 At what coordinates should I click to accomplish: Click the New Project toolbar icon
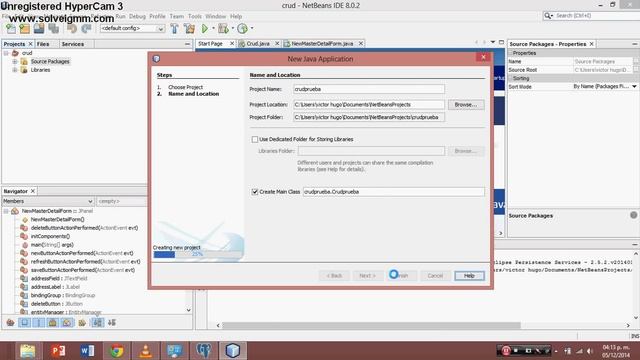tap(24, 29)
